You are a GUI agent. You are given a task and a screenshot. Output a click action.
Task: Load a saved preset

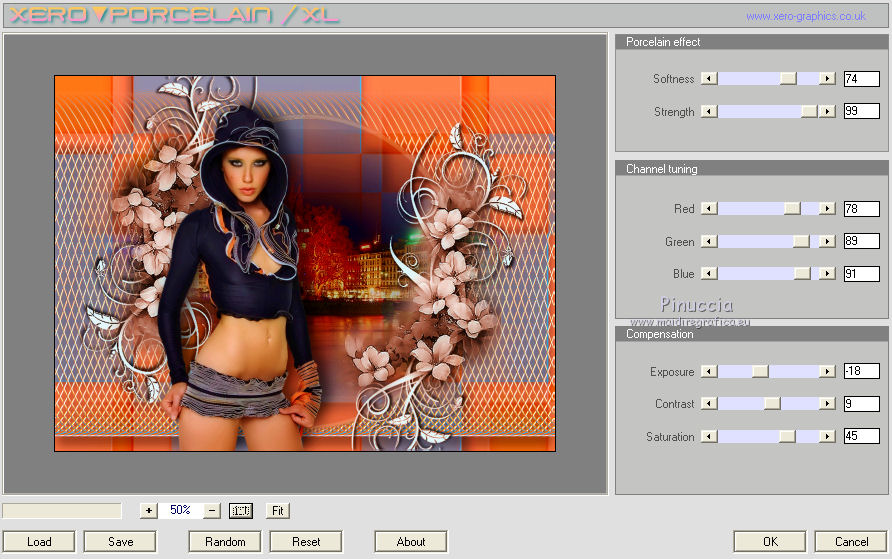click(40, 542)
